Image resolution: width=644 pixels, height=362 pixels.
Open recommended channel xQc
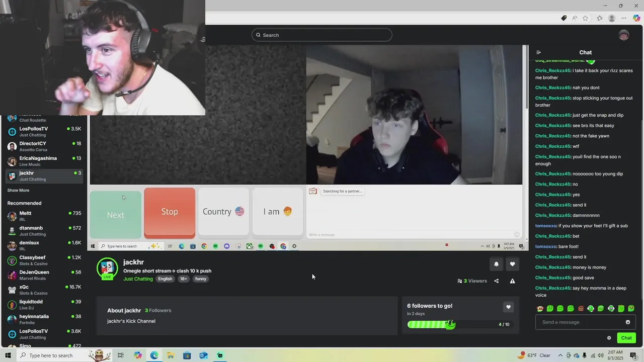tap(44, 290)
